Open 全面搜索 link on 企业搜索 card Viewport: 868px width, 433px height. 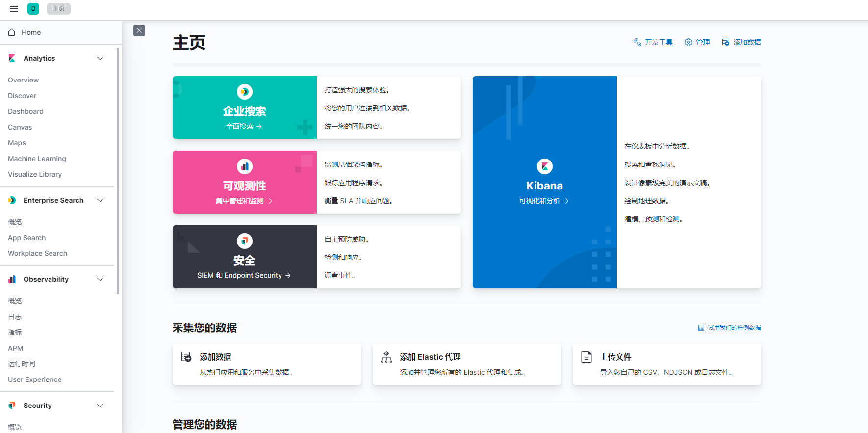pyautogui.click(x=244, y=126)
